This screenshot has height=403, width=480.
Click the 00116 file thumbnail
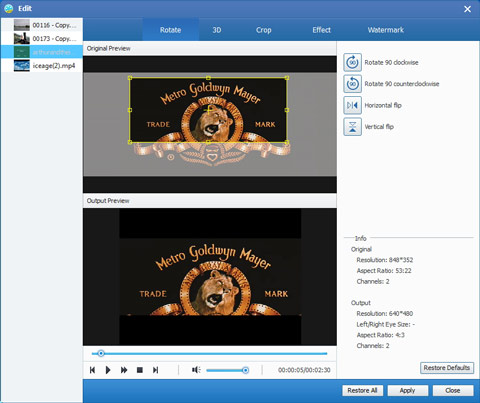22,25
